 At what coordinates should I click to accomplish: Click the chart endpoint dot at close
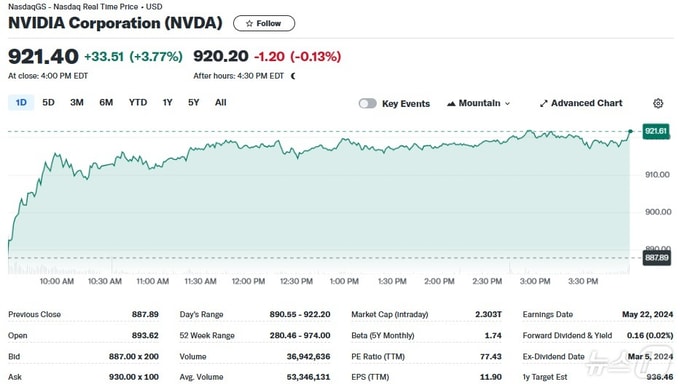click(631, 131)
